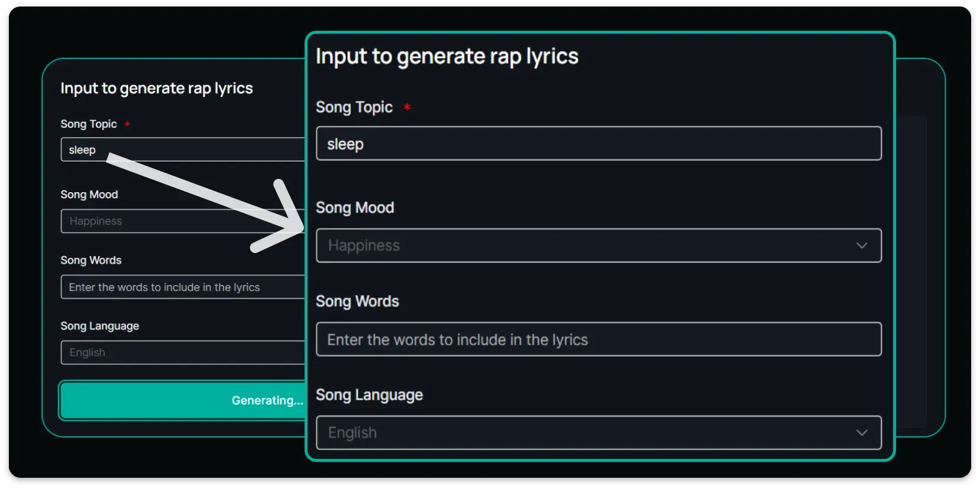This screenshot has height=489, width=980.
Task: Expand the Song Mood combo box on the left form
Action: [x=177, y=221]
